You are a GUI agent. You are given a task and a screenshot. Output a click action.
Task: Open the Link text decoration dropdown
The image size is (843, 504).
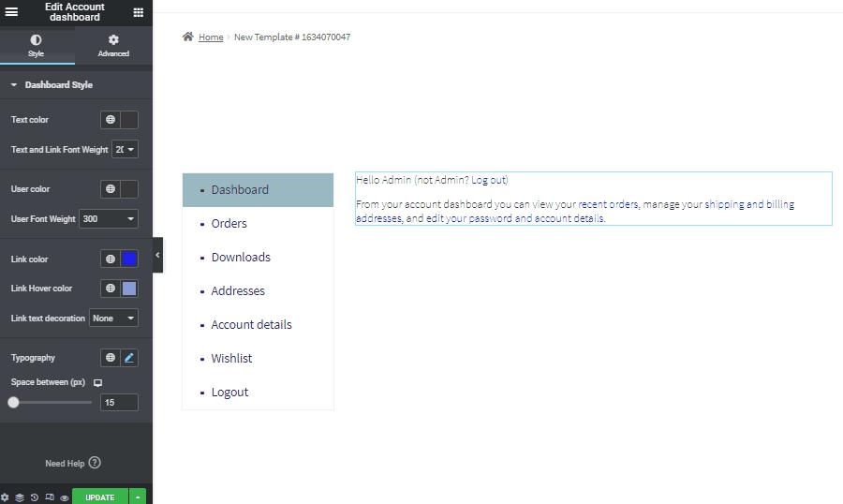tap(113, 318)
